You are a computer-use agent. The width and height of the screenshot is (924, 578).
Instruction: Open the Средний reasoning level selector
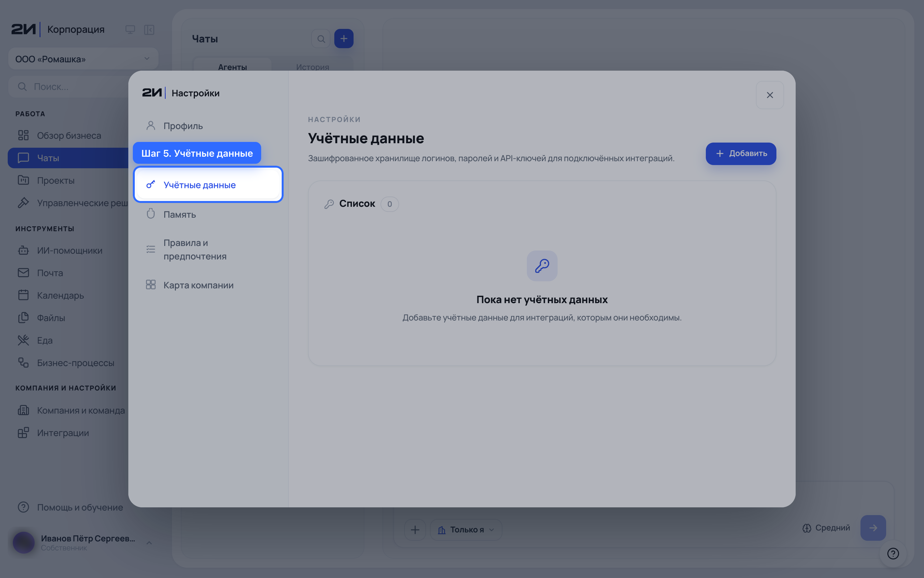coord(826,528)
